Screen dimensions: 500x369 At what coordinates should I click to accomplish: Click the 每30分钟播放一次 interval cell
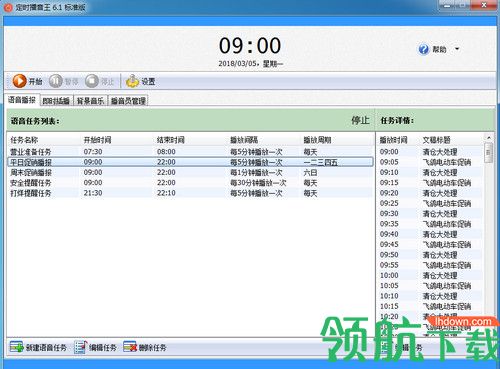[258, 183]
